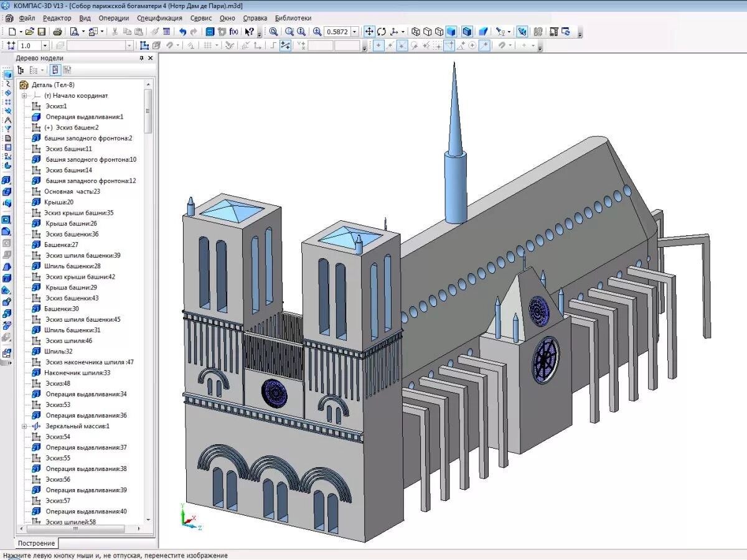Click the Undo arrow icon

(182, 32)
